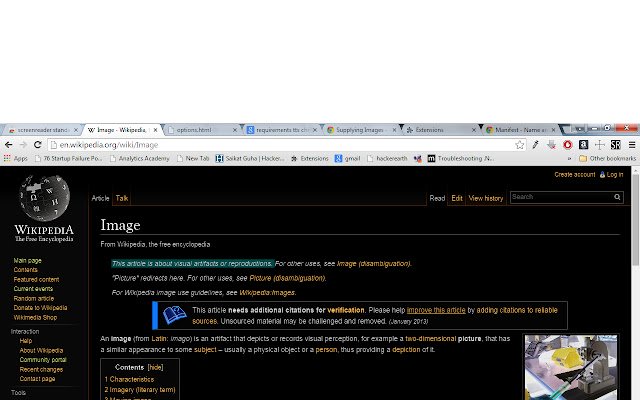640x400 pixels.
Task: Click the Create account link
Action: [575, 175]
